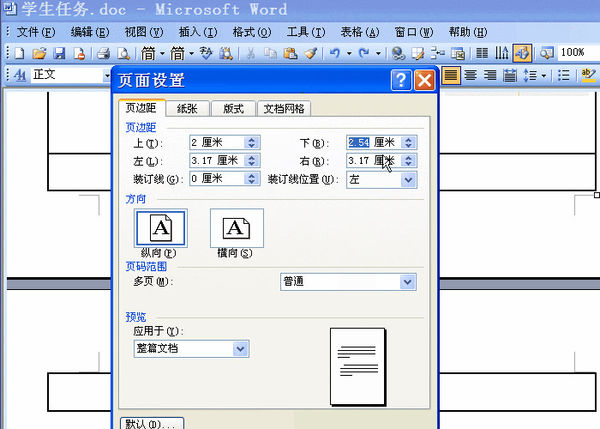Click the 默认(D)... button
The width and height of the screenshot is (600, 429).
(x=152, y=423)
